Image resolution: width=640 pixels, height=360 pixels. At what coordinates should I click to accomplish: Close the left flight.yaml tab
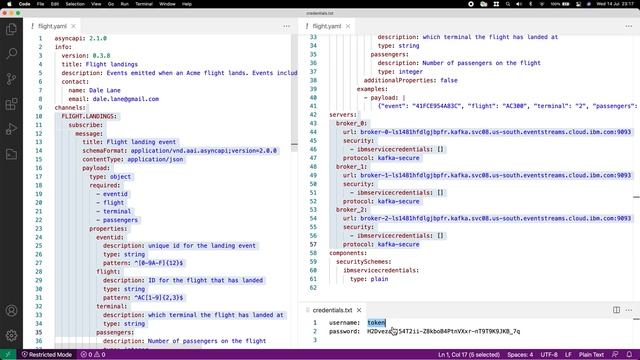[73, 26]
